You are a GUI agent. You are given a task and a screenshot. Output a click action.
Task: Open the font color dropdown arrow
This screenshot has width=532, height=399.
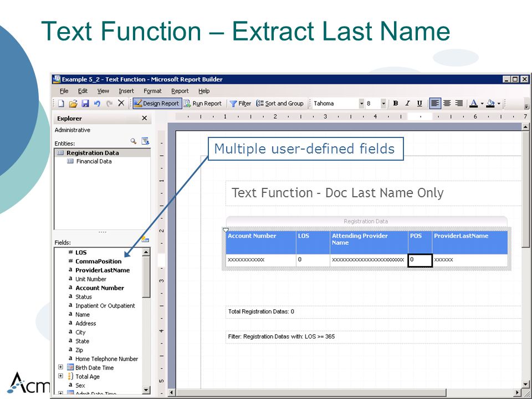482,104
